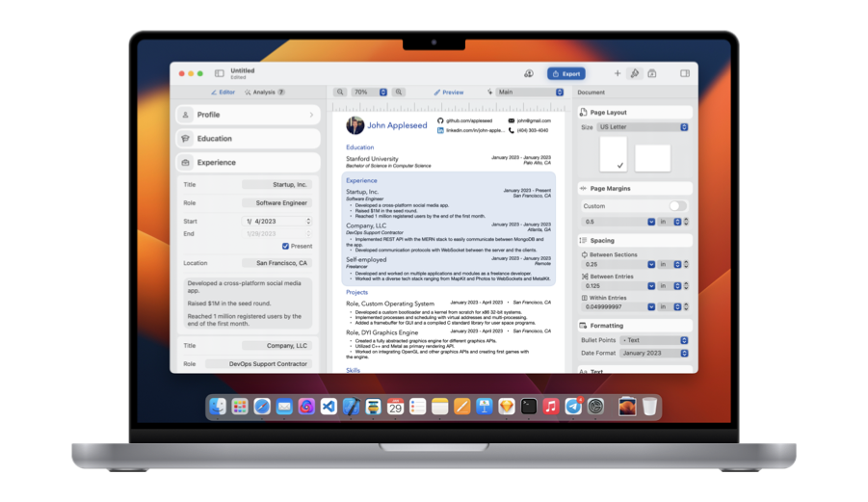868x502 pixels.
Task: Open Visual Studio Code from the dock
Action: 329,407
